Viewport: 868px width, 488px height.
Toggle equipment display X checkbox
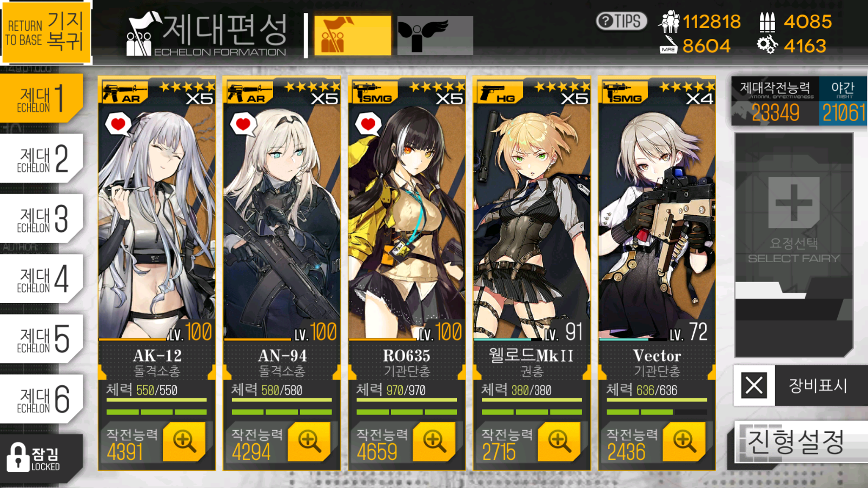tap(754, 385)
